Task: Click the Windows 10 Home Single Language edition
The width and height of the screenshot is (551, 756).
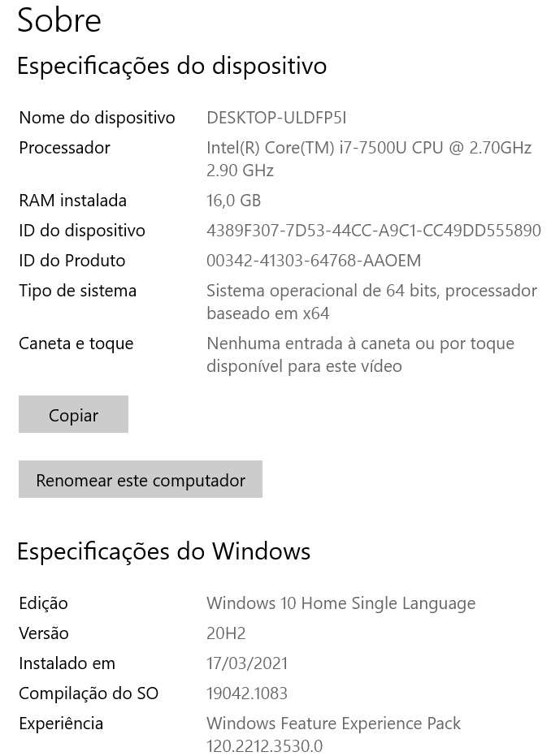Action: [x=341, y=603]
